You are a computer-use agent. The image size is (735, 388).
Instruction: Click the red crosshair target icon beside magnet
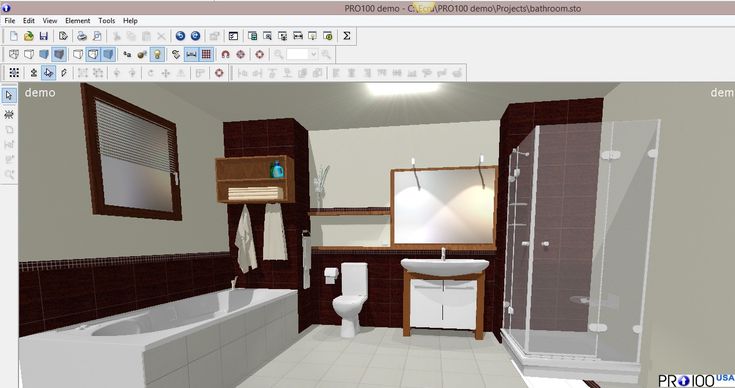240,54
